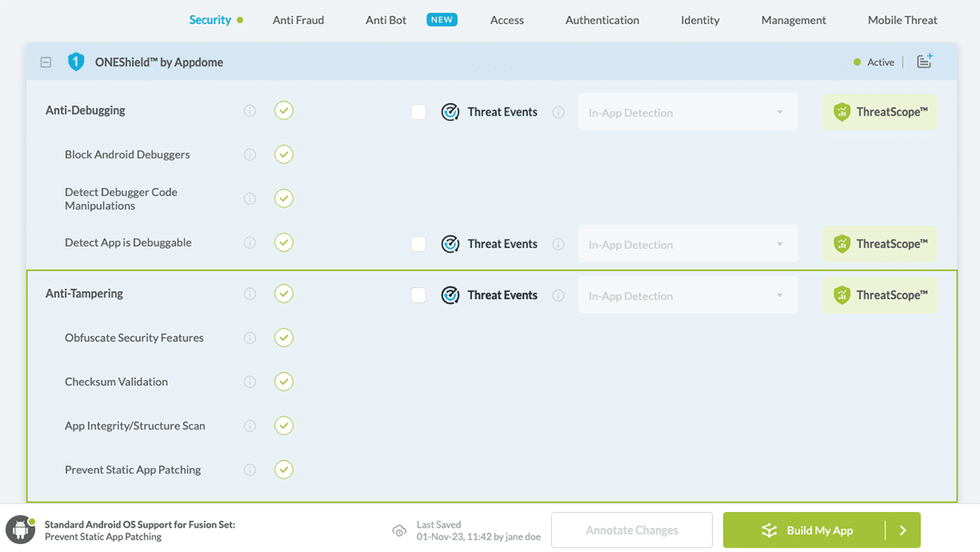The height and width of the screenshot is (552, 980).
Task: Check the Anti-Tampering Threat Events checkbox
Action: (418, 296)
